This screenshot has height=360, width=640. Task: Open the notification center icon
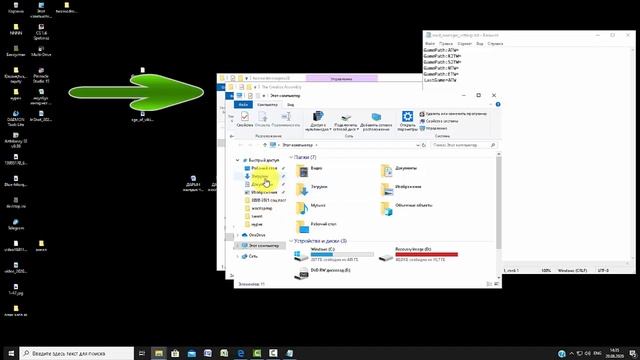pos(632,353)
